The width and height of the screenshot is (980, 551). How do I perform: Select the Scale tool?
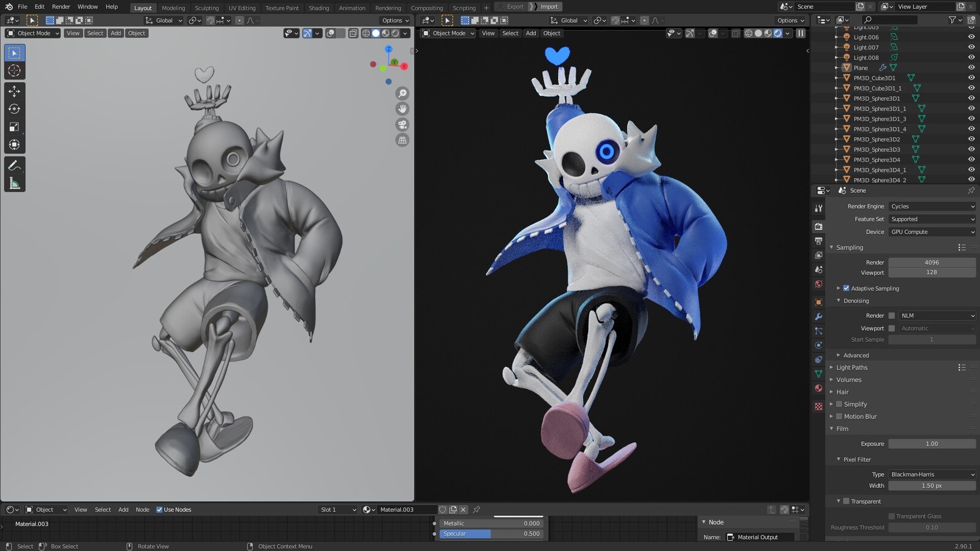[14, 127]
